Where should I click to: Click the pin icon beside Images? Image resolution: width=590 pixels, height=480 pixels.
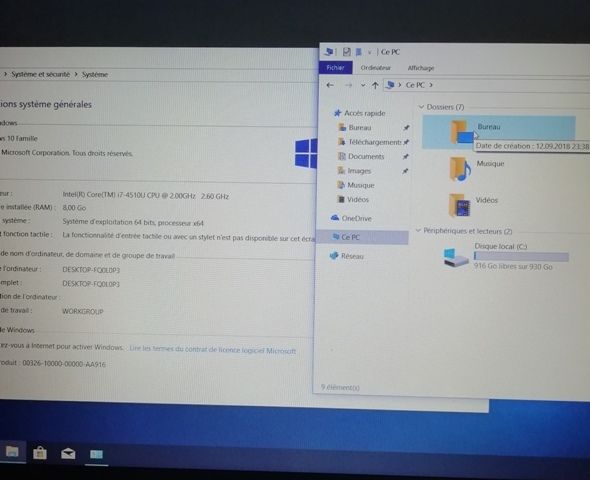[x=405, y=171]
